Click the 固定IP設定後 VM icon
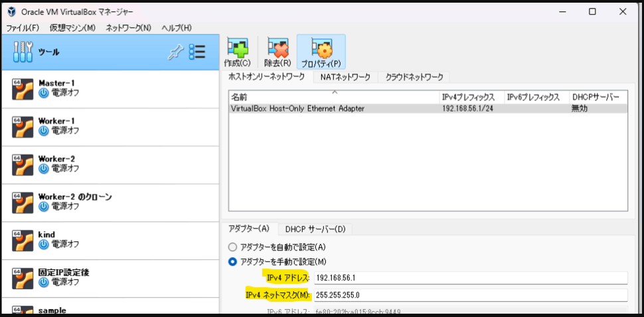This screenshot has height=317, width=644. pos(22,278)
